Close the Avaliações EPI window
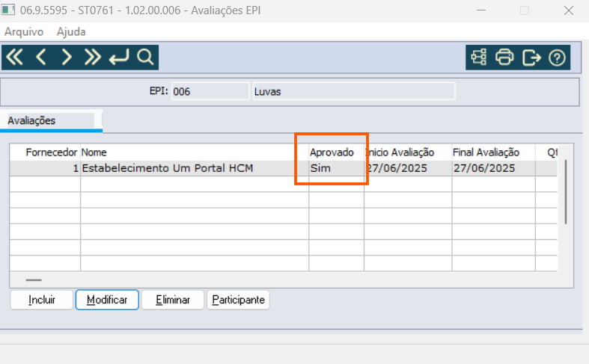 (569, 10)
